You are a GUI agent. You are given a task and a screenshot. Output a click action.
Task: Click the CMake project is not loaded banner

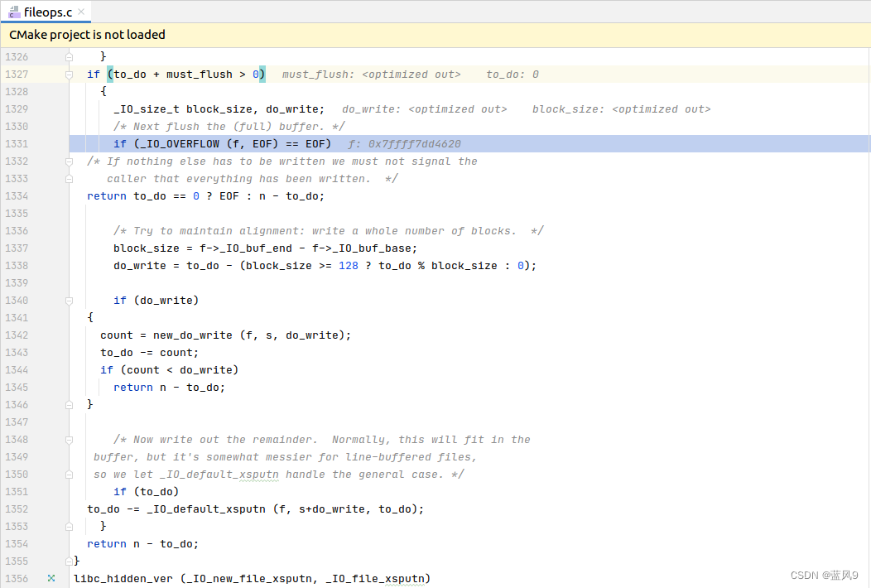[86, 34]
